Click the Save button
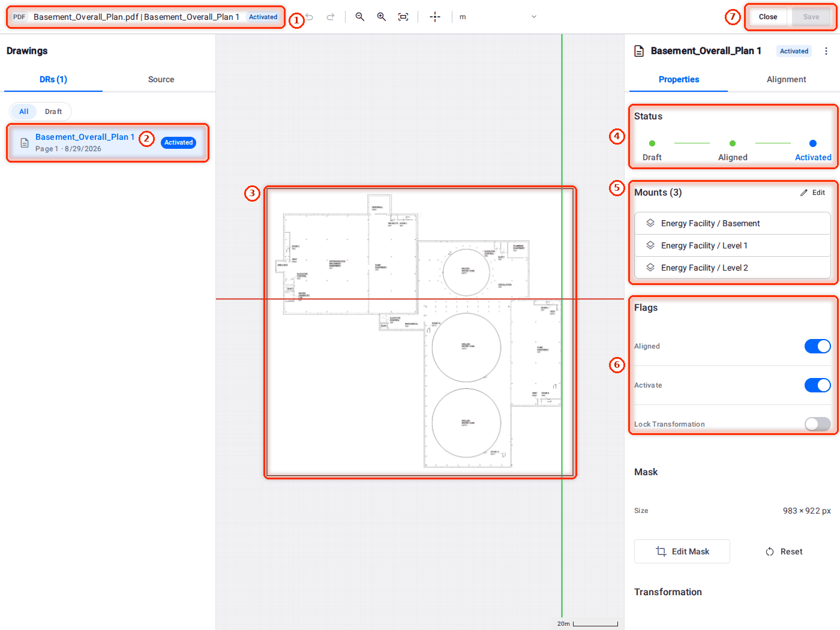 [811, 17]
